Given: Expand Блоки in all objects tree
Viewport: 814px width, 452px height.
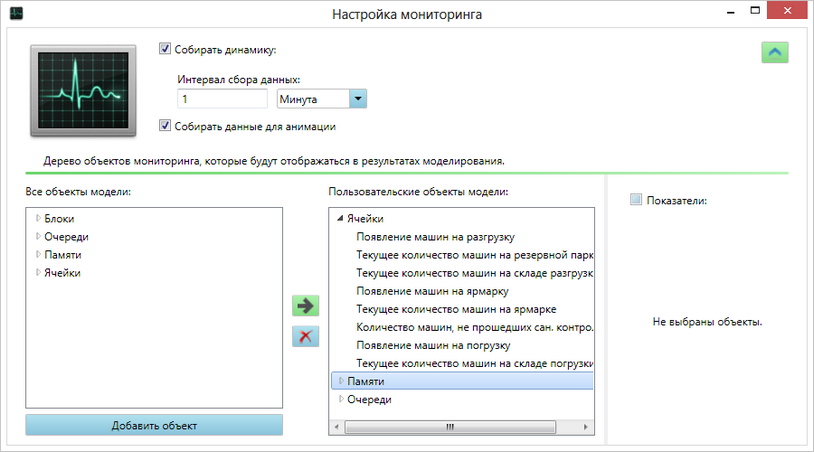Looking at the screenshot, I should click(38, 218).
